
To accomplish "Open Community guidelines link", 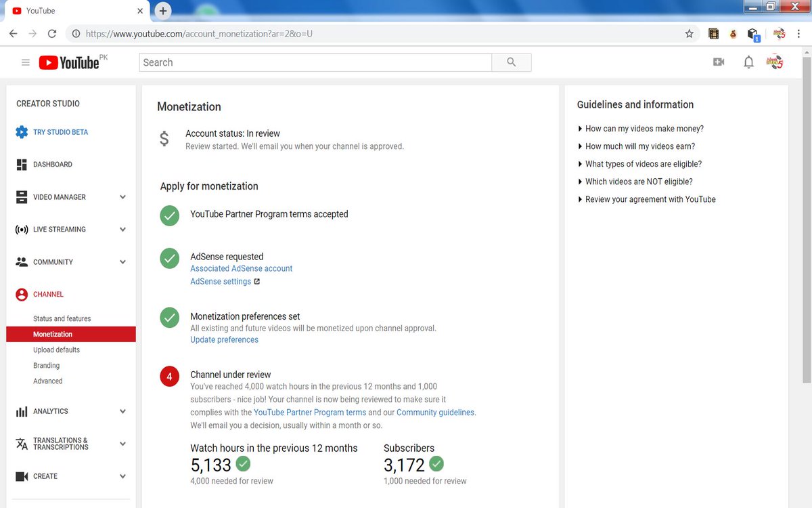I will tap(436, 412).
